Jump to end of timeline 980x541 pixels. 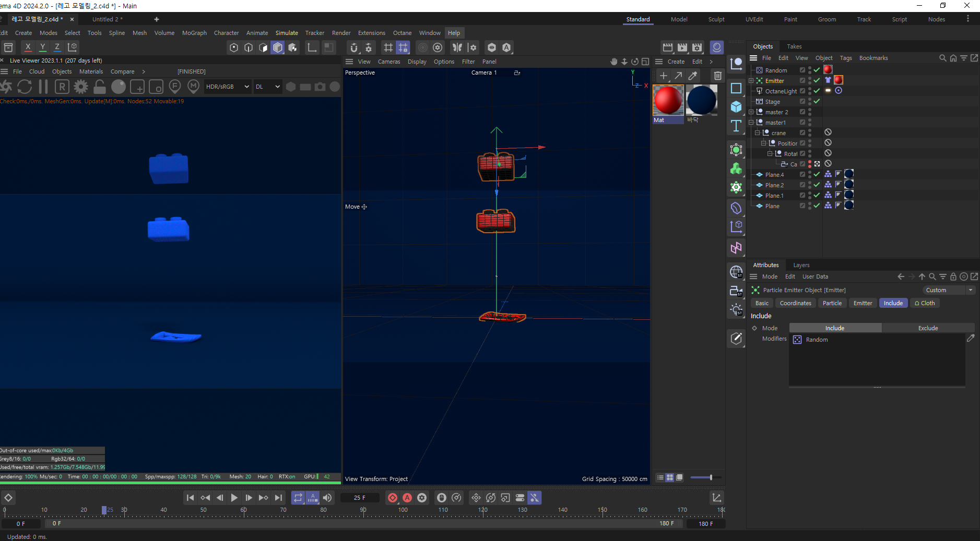coord(278,498)
